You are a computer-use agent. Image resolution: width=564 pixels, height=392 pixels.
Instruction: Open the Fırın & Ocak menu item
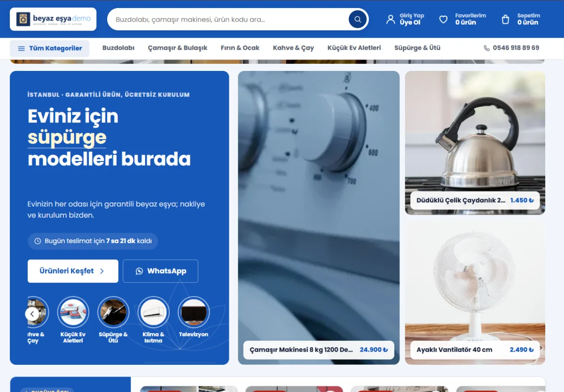tap(240, 48)
